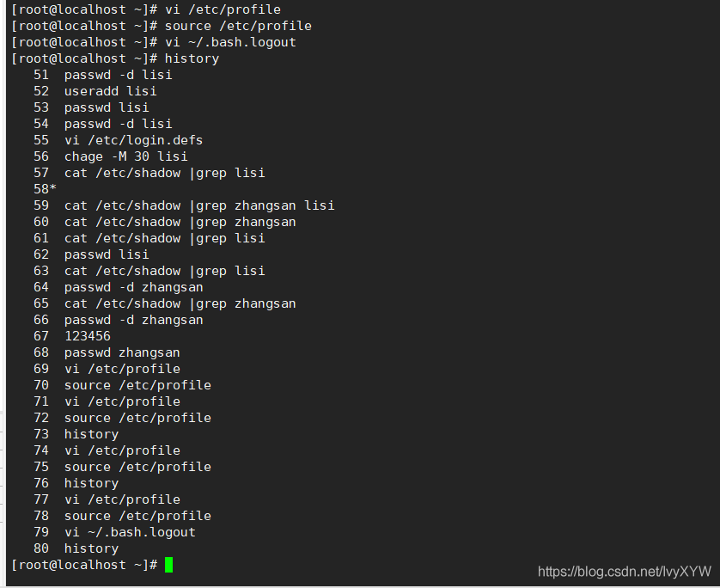
Task: Click history line 51 passwd -d lisi
Action: [x=103, y=75]
